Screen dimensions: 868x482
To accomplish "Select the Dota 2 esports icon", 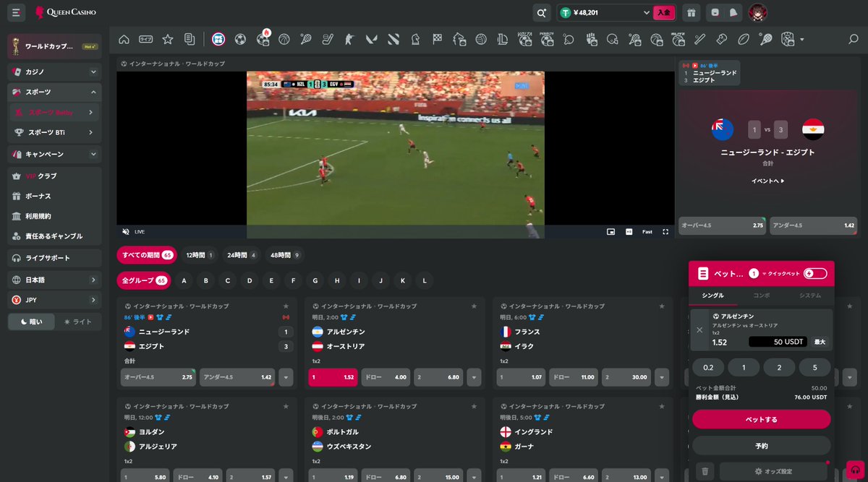I will click(393, 39).
